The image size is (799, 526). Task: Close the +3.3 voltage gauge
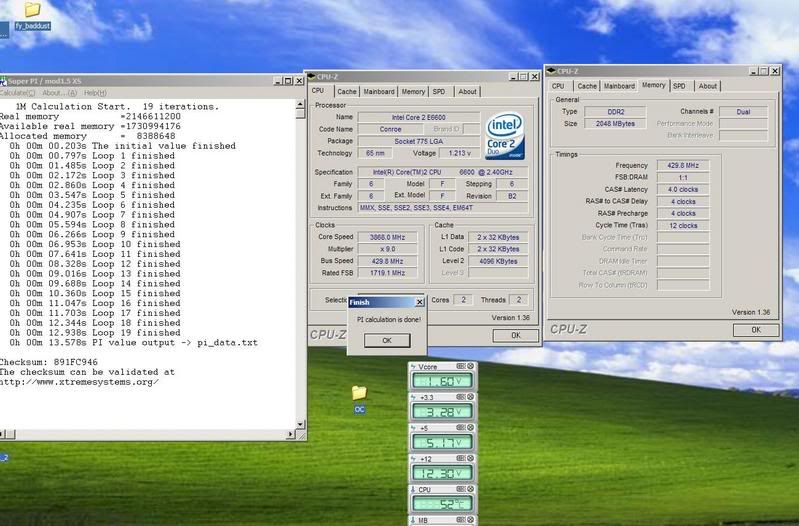(471, 397)
